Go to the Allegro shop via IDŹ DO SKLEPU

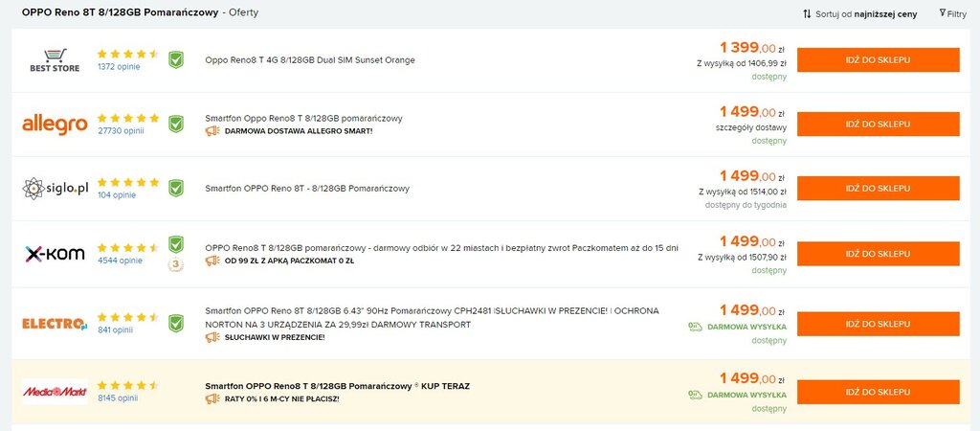coord(879,125)
